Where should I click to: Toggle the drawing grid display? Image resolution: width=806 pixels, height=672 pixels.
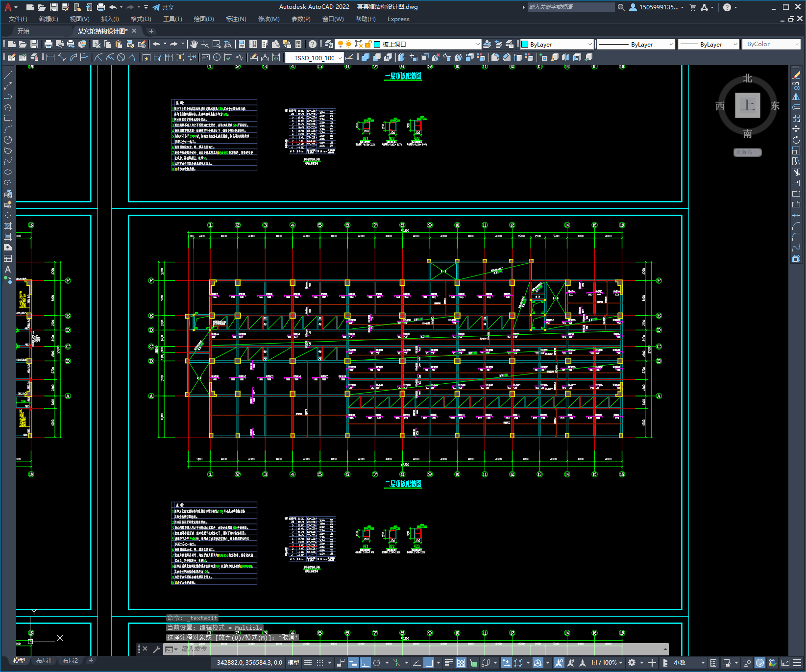[308, 663]
